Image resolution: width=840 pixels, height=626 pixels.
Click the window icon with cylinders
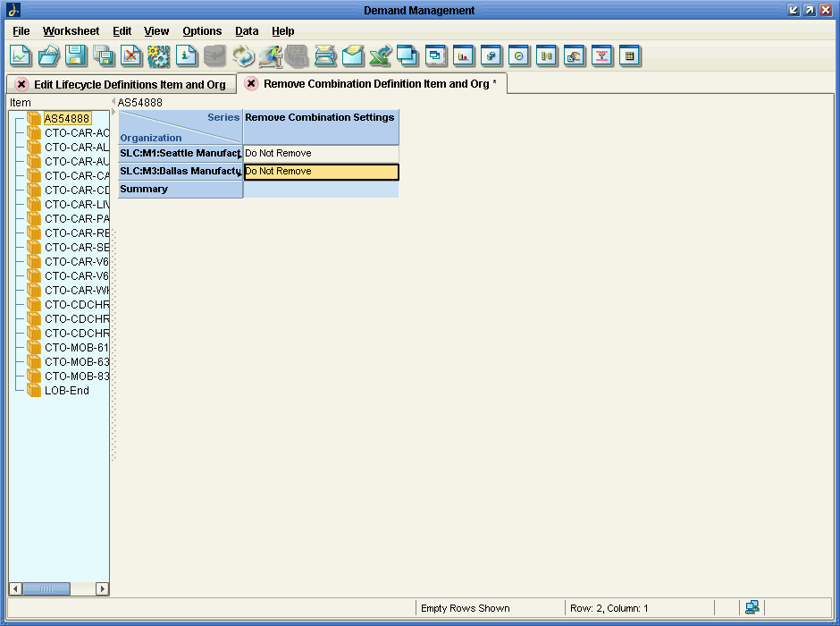pyautogui.click(x=491, y=55)
